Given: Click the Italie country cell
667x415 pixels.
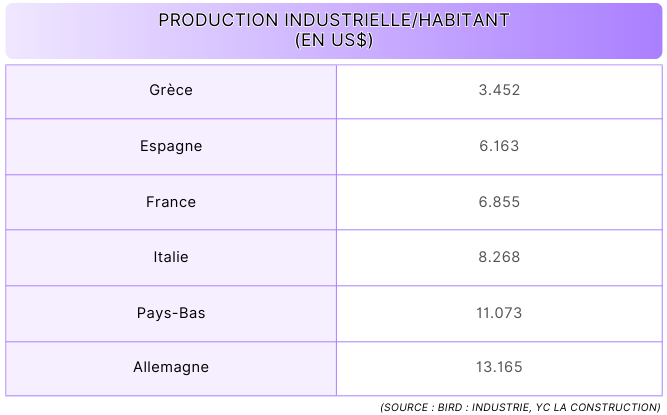Looking at the screenshot, I should coord(171,258).
